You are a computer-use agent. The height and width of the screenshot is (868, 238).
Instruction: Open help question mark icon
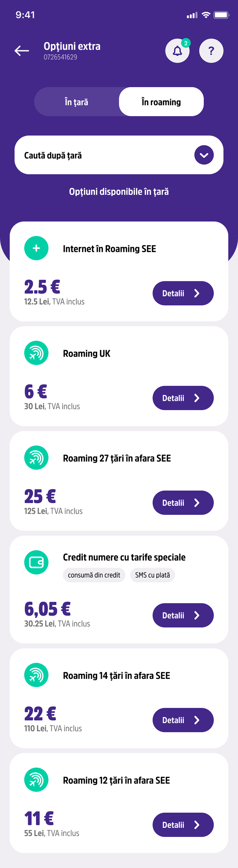point(211,51)
